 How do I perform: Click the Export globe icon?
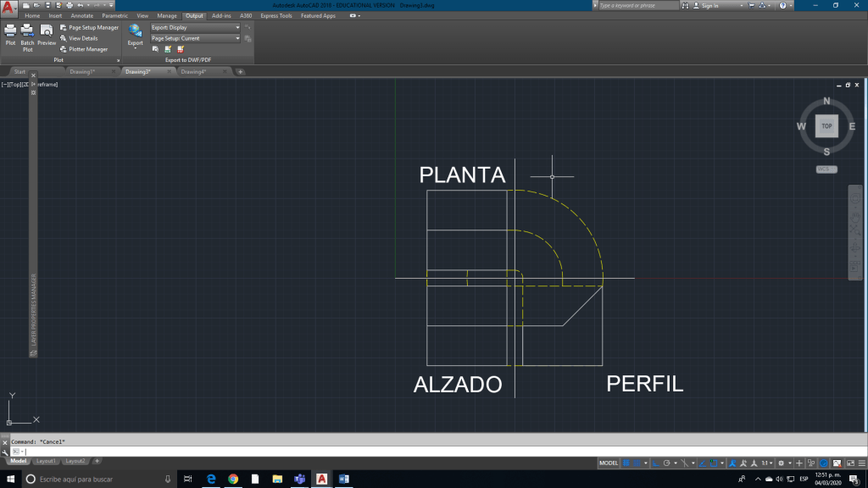coord(135,32)
